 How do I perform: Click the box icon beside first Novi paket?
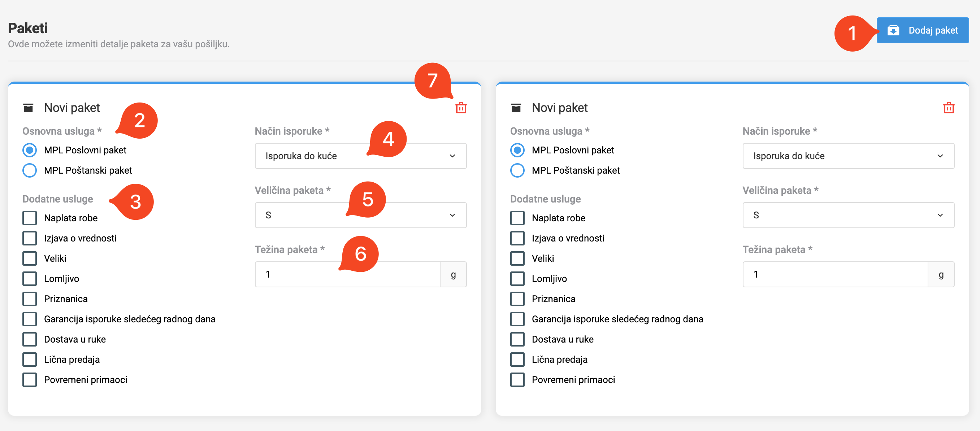[28, 108]
